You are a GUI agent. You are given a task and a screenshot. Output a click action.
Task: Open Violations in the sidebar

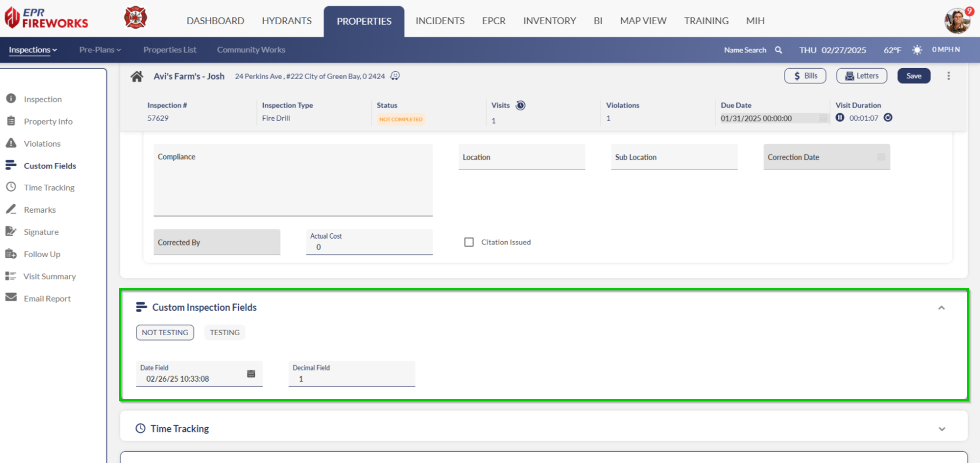pos(42,144)
